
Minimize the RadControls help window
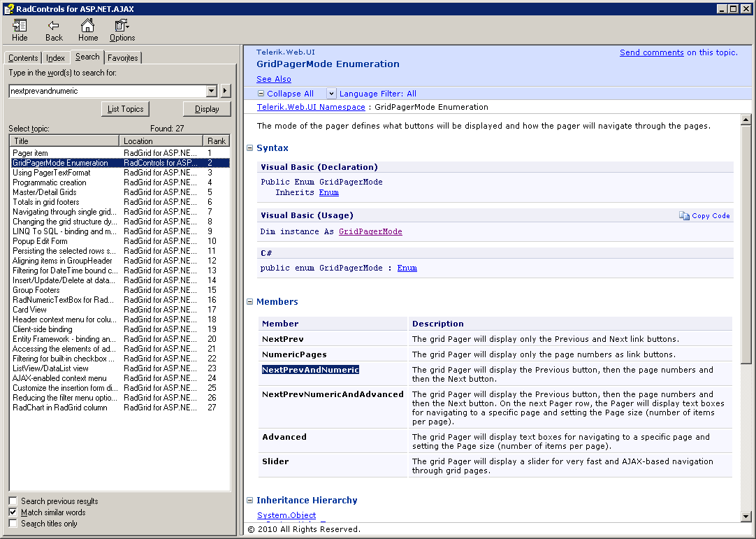722,8
